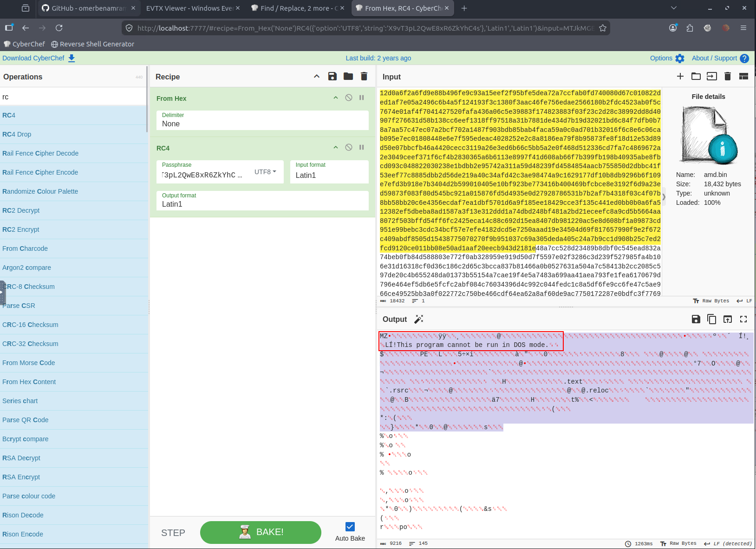Open Reverse Shell Generator bookmark

coord(92,44)
